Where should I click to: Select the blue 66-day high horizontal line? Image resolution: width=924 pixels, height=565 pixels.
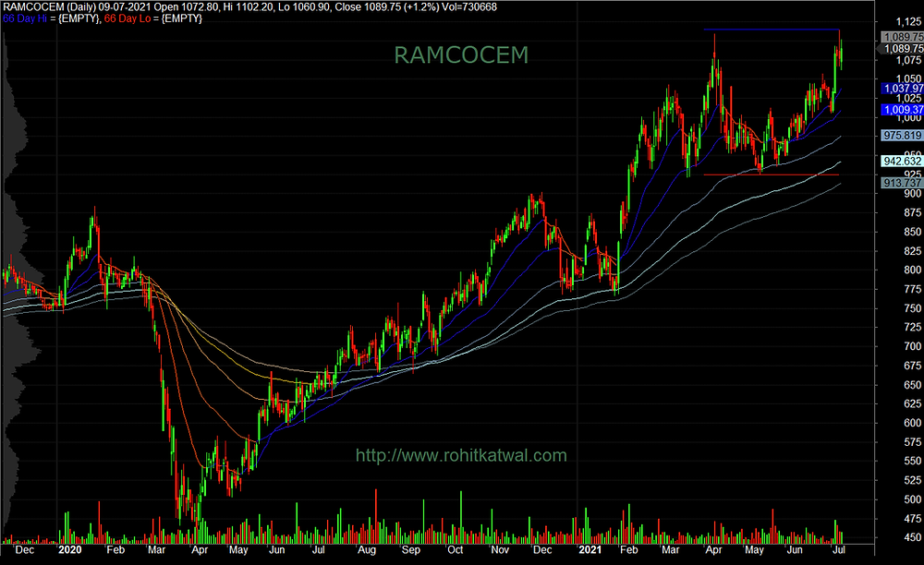(772, 30)
